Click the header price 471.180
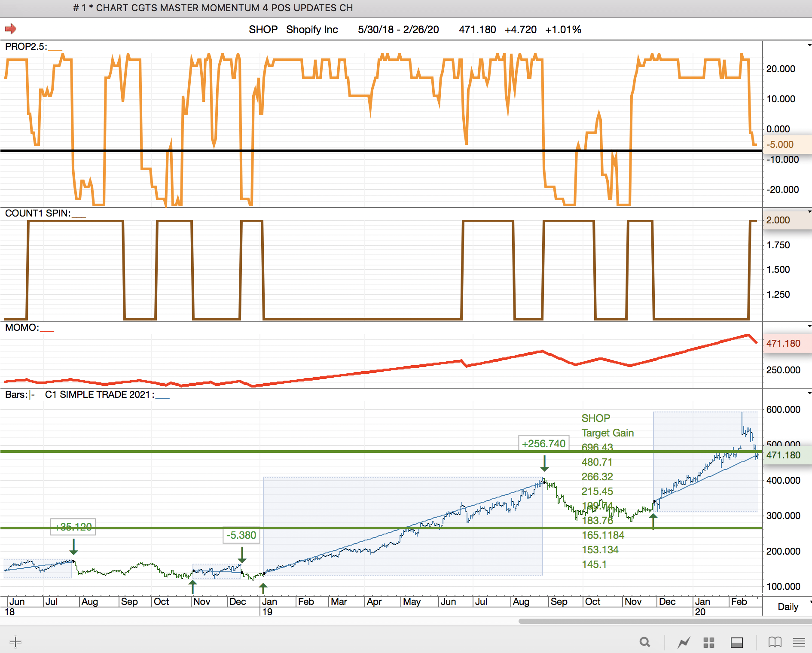812x653 pixels. click(477, 29)
